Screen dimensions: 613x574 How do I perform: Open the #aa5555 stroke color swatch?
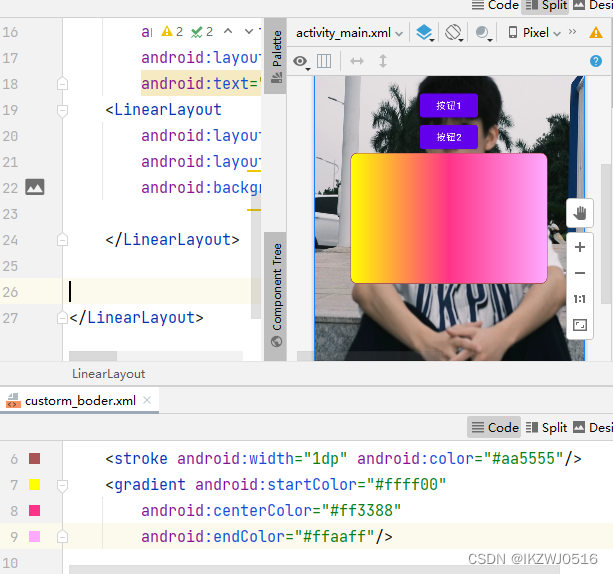pyautogui.click(x=35, y=459)
